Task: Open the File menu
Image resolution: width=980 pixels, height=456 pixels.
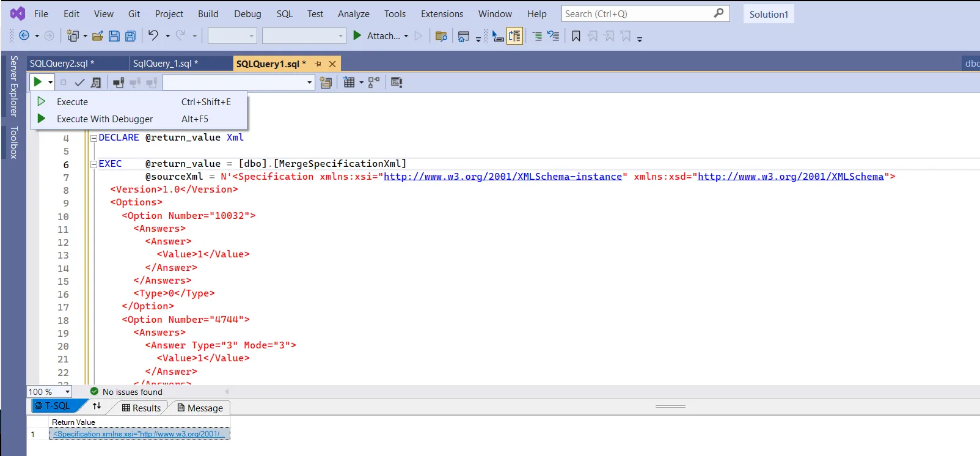Action: pos(41,13)
